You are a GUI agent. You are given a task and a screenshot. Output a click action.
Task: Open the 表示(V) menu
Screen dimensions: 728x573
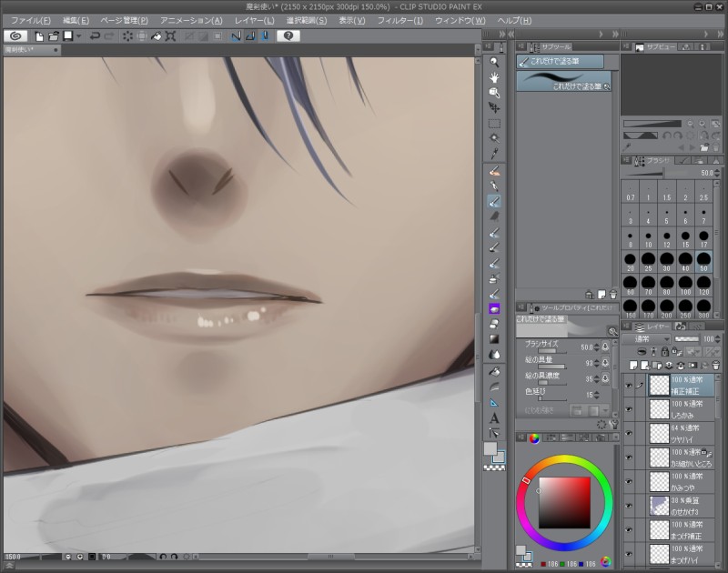tap(351, 20)
